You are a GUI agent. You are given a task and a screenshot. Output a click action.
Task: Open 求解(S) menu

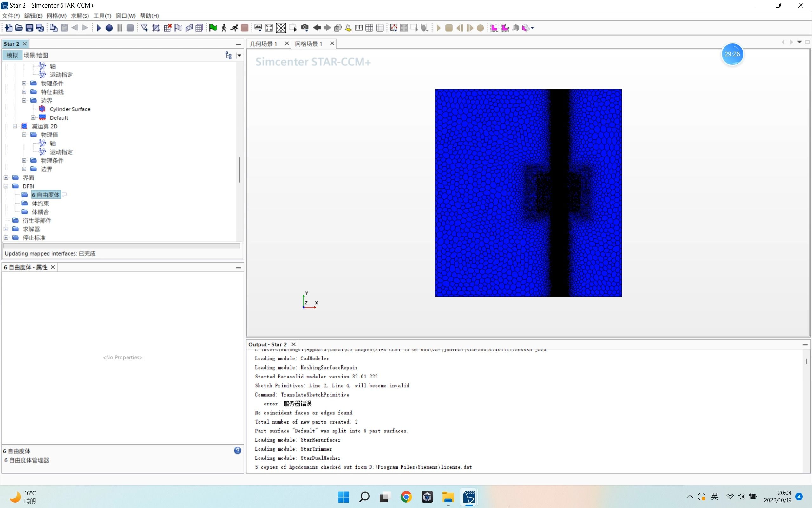pos(80,16)
